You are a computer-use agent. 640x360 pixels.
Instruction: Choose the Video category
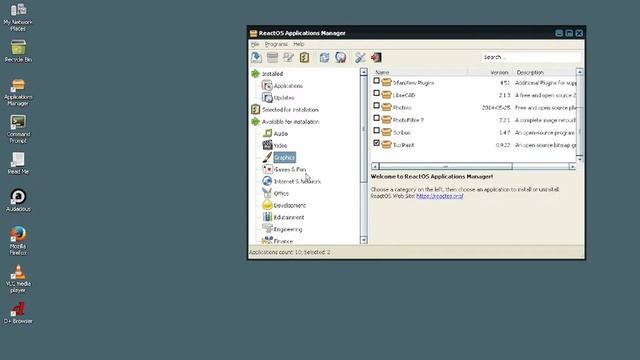[280, 146]
